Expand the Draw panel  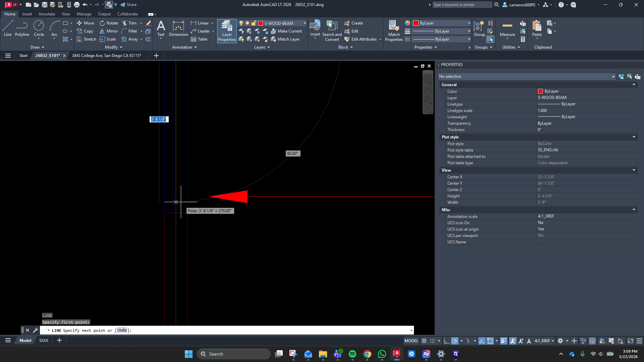tap(37, 47)
